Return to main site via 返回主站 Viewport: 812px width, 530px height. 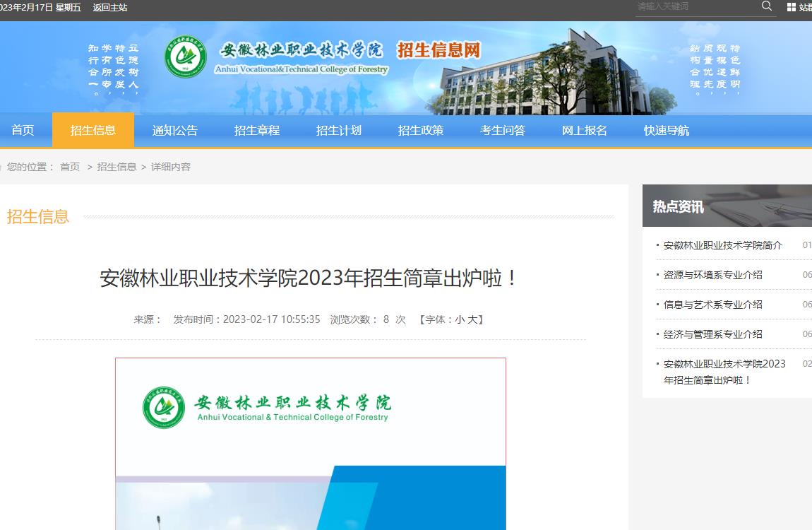tap(110, 7)
